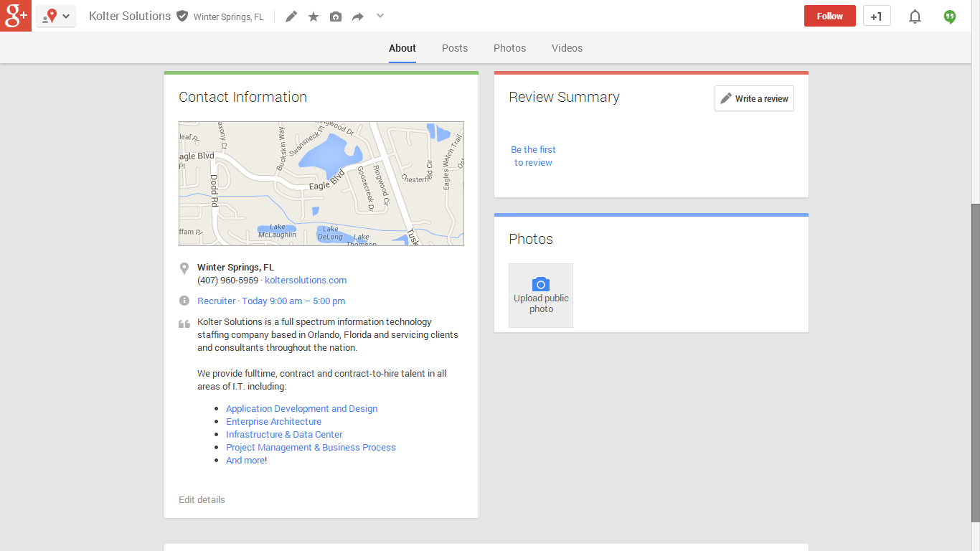Click the Google+ logo icon

pyautogui.click(x=16, y=16)
